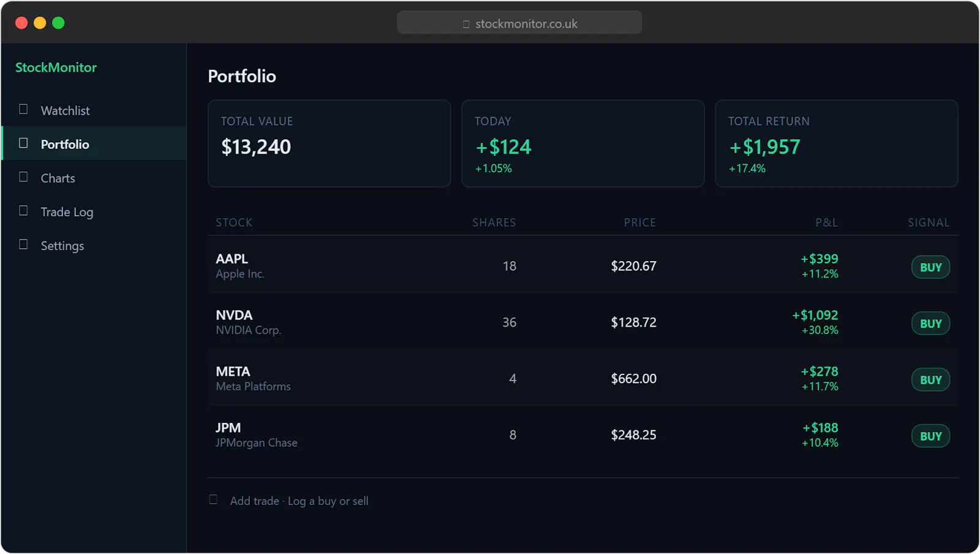
Task: Click the +$188 profit value
Action: (x=820, y=428)
